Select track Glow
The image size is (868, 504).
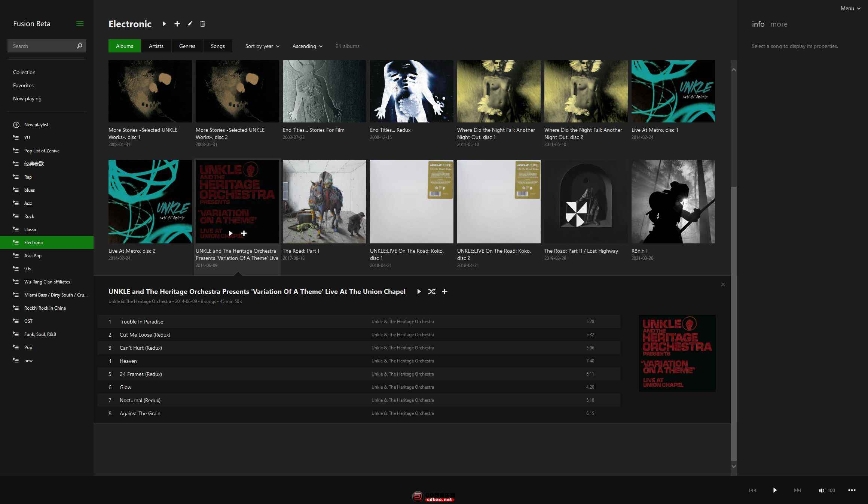[x=359, y=387]
